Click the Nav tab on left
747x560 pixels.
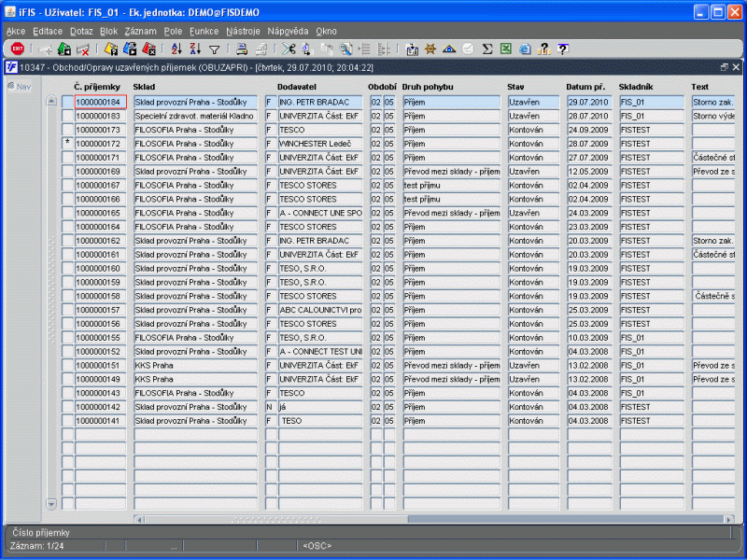pos(20,87)
